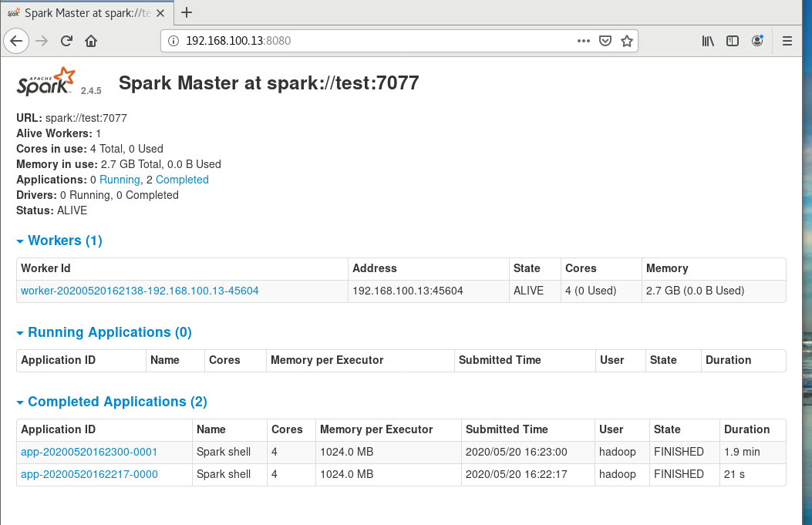This screenshot has height=525, width=812.
Task: Open page actions three-dot menu
Action: pyautogui.click(x=584, y=41)
